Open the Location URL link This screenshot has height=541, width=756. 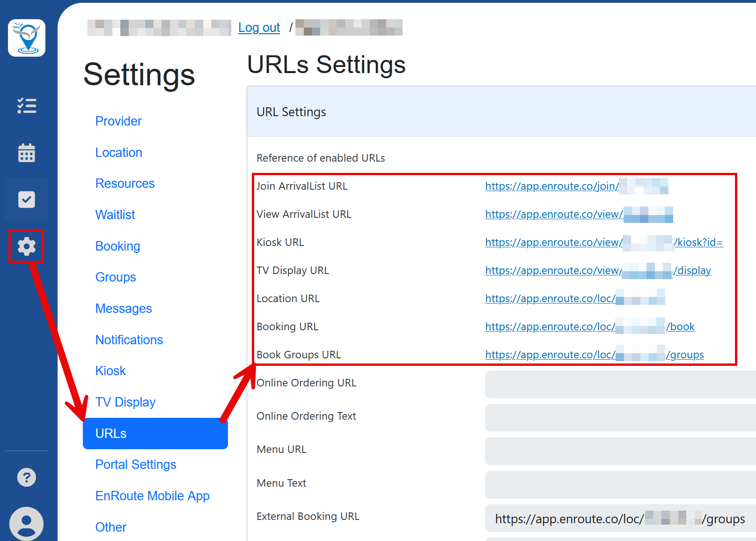[575, 298]
